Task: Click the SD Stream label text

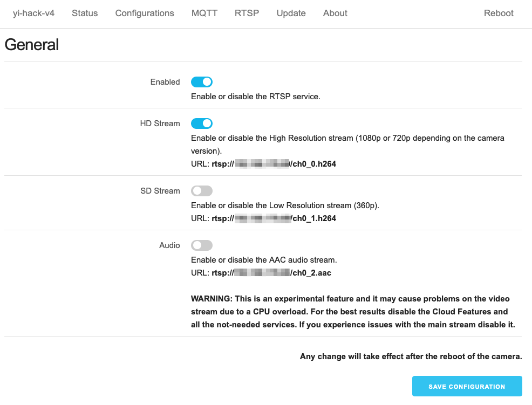Action: tap(160, 191)
